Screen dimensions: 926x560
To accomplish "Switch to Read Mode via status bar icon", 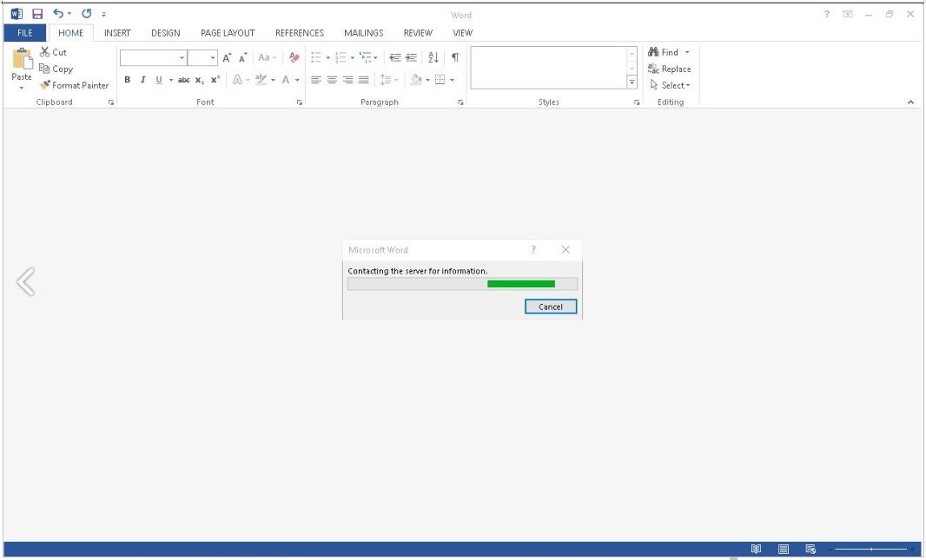I will click(x=756, y=549).
